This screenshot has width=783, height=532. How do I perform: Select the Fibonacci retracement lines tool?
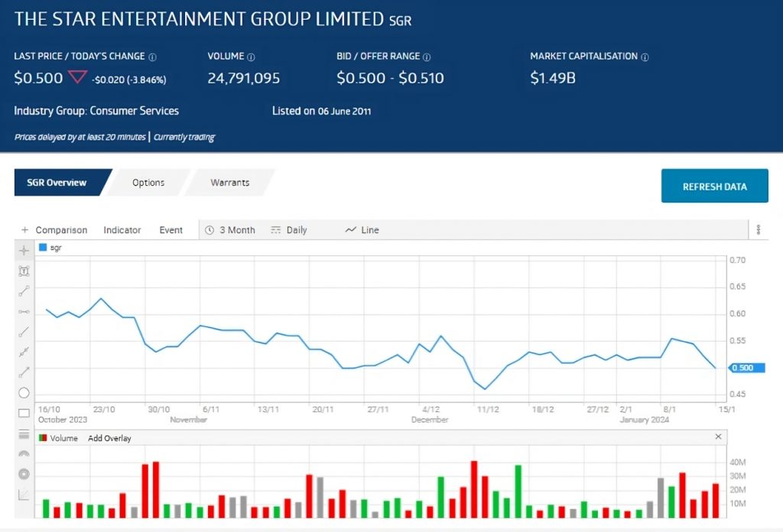coord(24,433)
